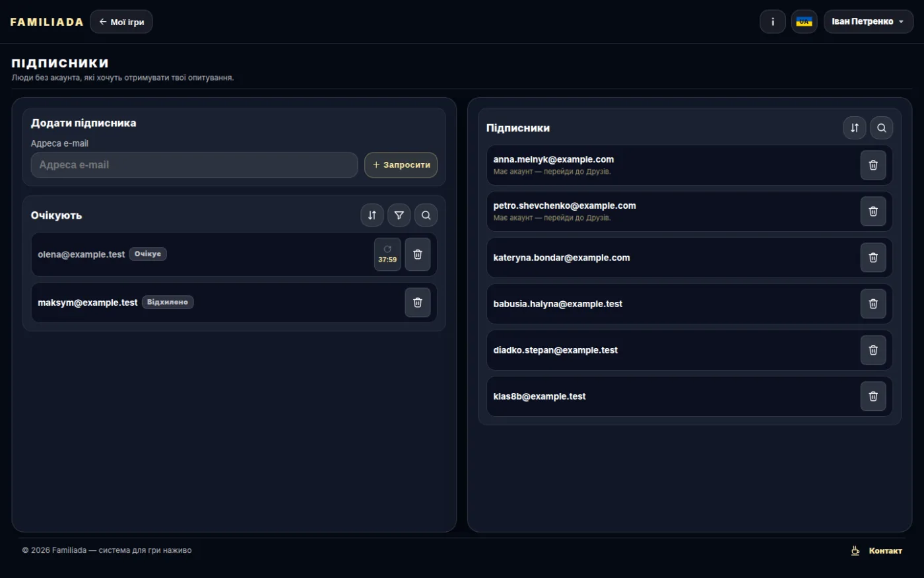Remove subscriber petro.shevchenko@example.com
Image resolution: width=924 pixels, height=578 pixels.
click(873, 211)
